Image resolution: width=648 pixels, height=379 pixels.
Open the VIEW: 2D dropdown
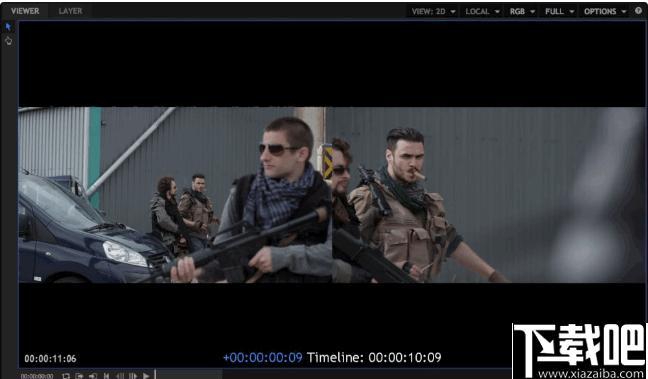[434, 11]
